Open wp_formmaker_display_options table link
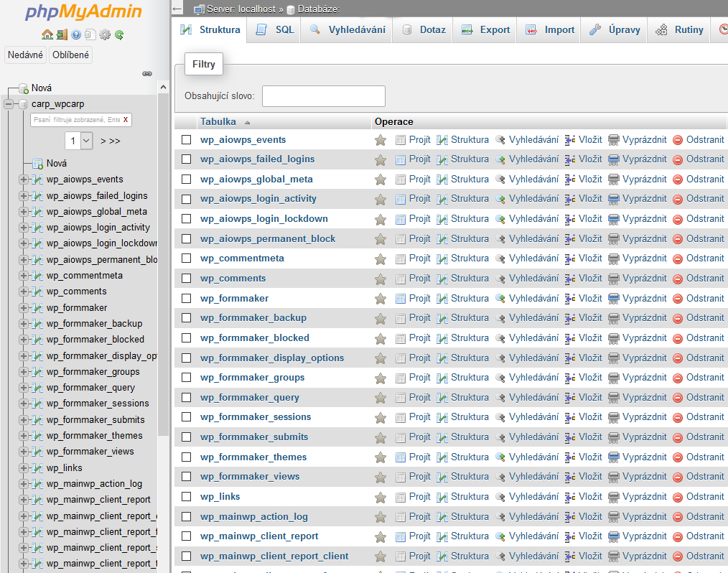728x573 pixels. pyautogui.click(x=272, y=358)
